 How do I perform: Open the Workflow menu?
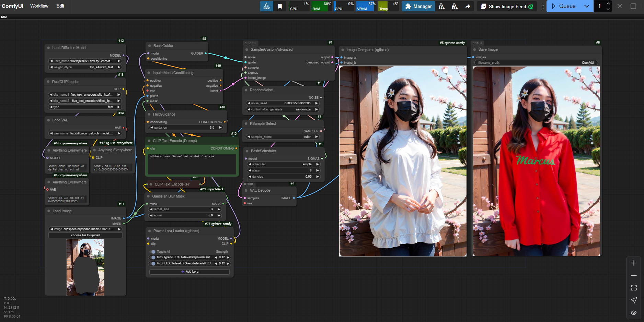[39, 6]
